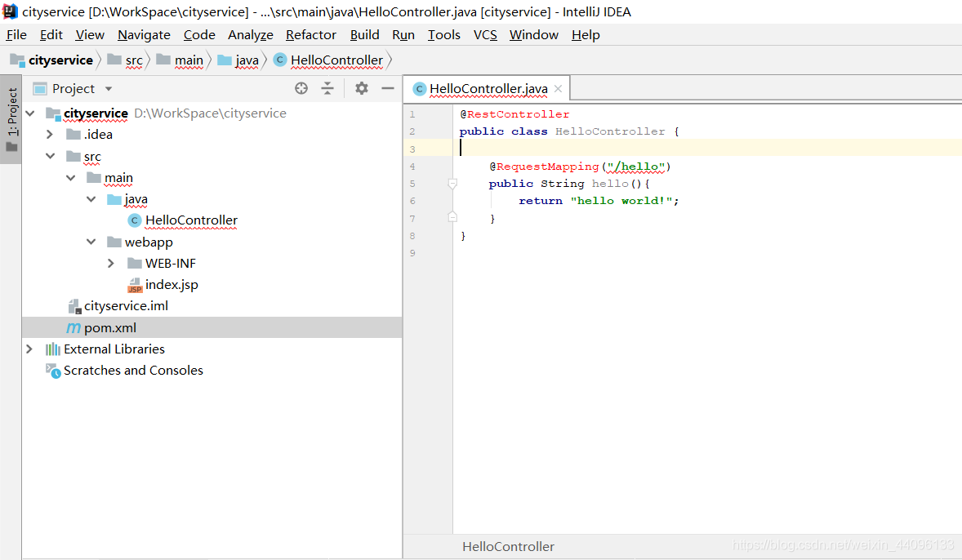Open the VCS menu
Viewport: 962px width, 560px height.
point(485,35)
